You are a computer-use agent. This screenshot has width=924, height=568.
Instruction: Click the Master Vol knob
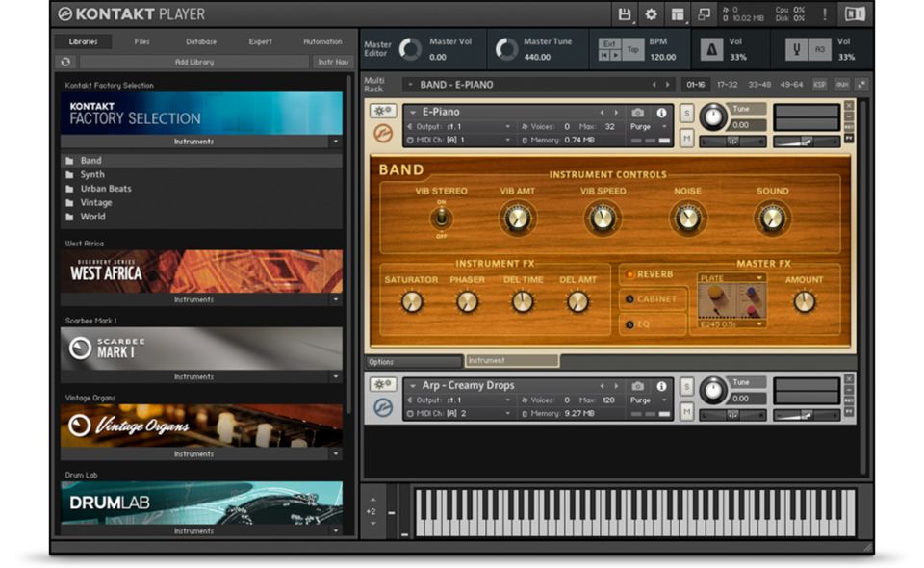[410, 49]
